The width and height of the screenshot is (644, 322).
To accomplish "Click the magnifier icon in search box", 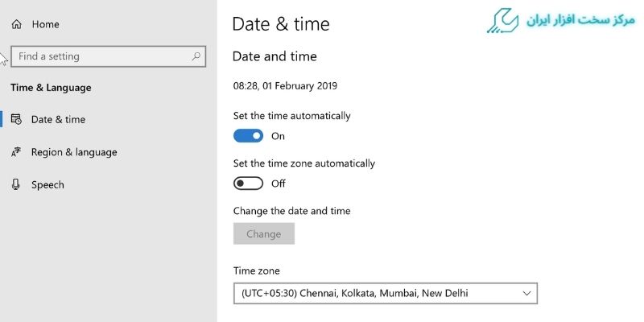I will pos(196,56).
